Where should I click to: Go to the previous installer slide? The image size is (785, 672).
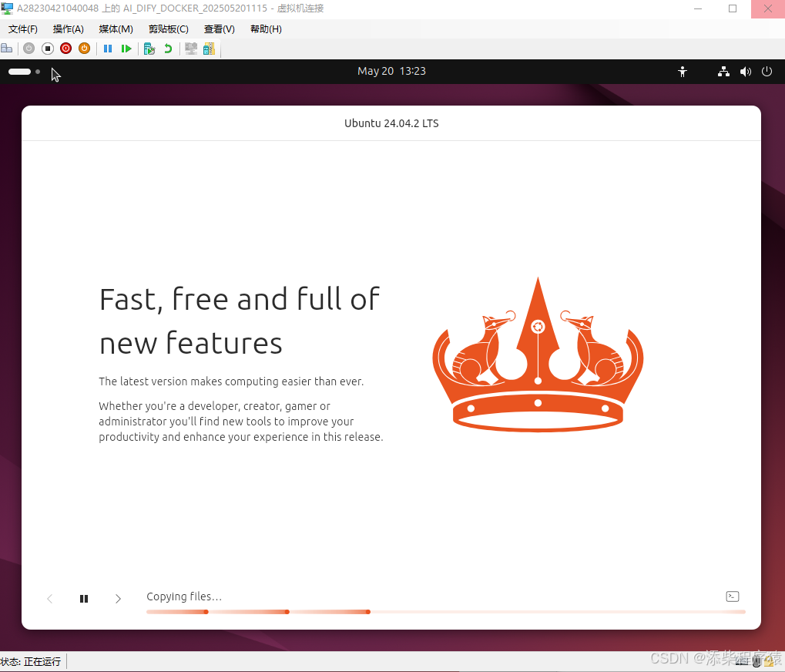point(49,598)
